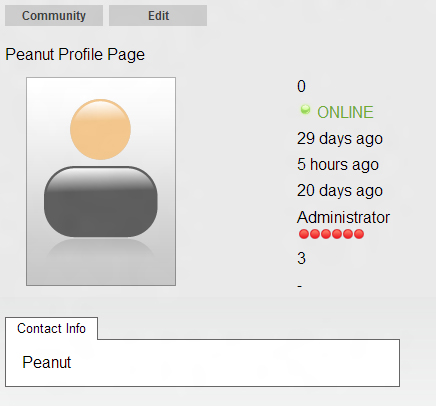Click the default user avatar image

[101, 181]
